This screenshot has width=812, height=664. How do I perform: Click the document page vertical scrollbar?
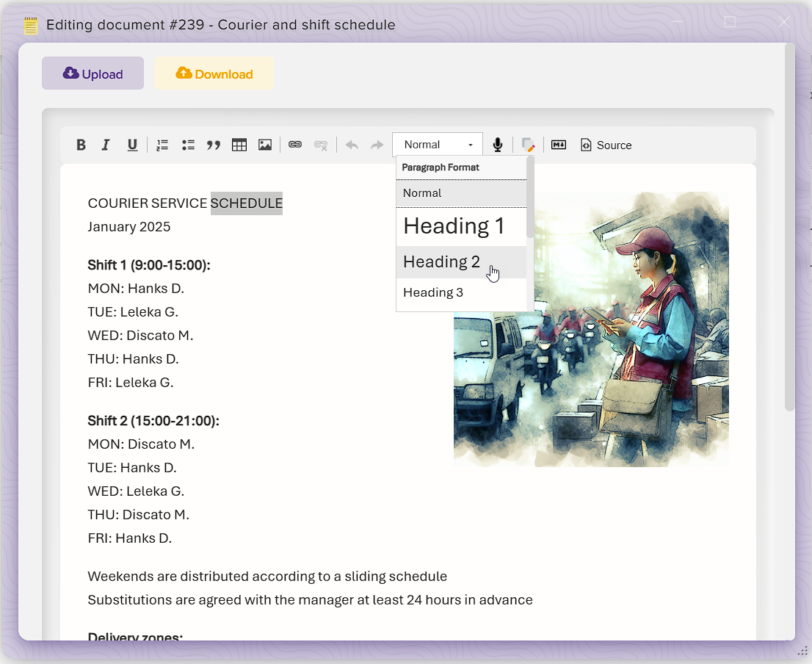789,227
